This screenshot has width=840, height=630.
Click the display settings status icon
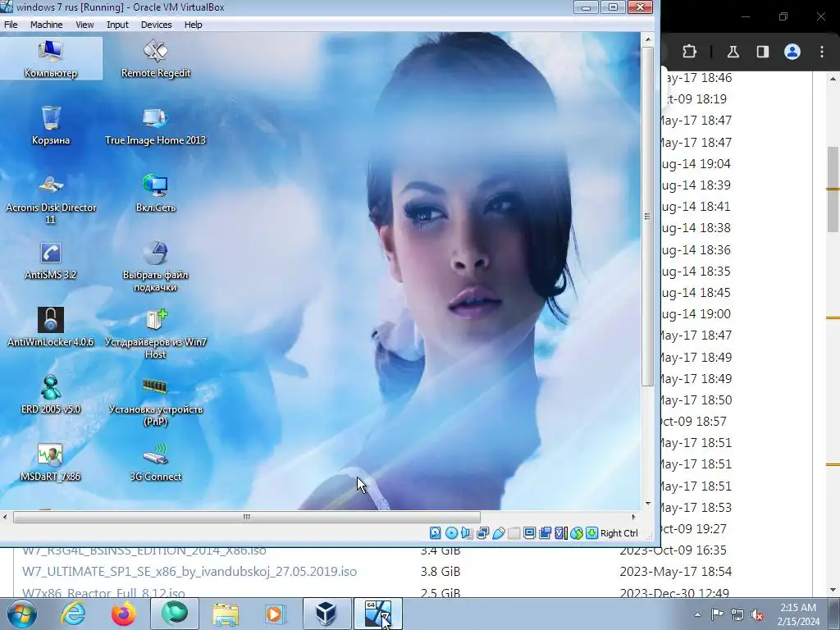coord(529,533)
